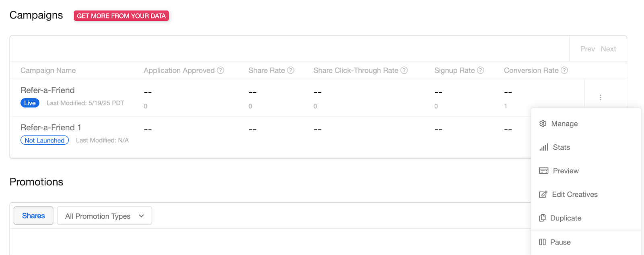Click the Preview window icon
Screen dimensions: 644x255
pos(544,171)
